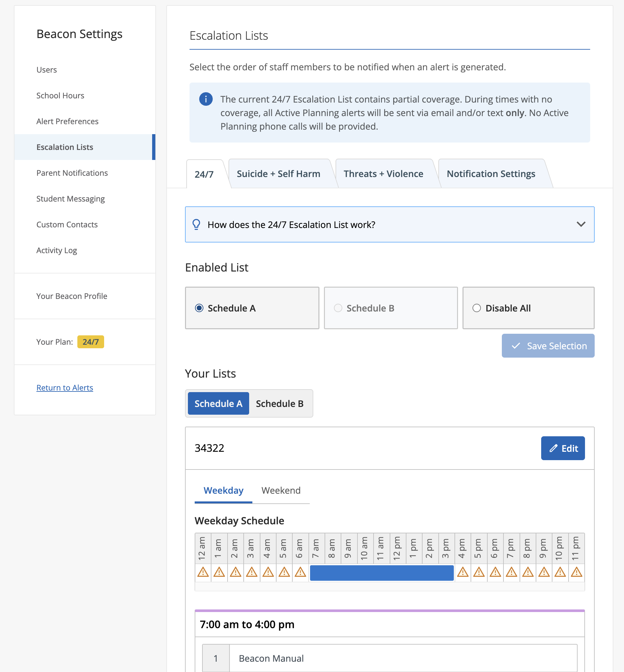Click the Your Lists heading

(210, 373)
